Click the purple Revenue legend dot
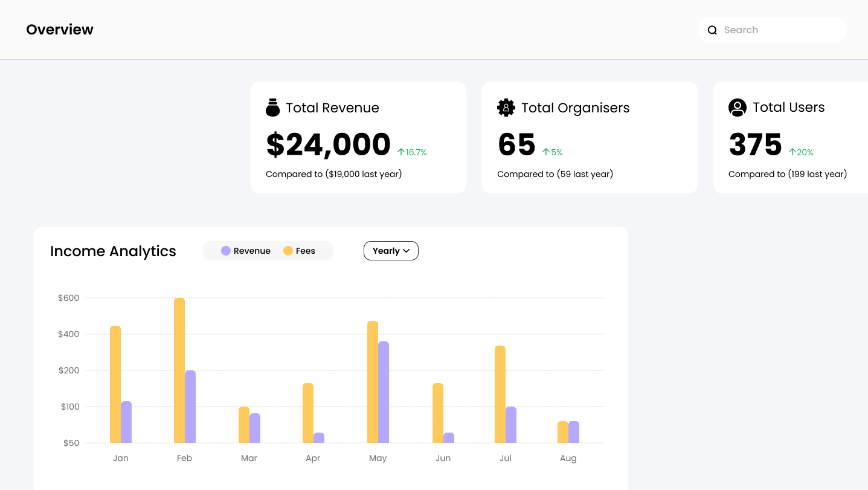This screenshot has height=490, width=868. [225, 250]
